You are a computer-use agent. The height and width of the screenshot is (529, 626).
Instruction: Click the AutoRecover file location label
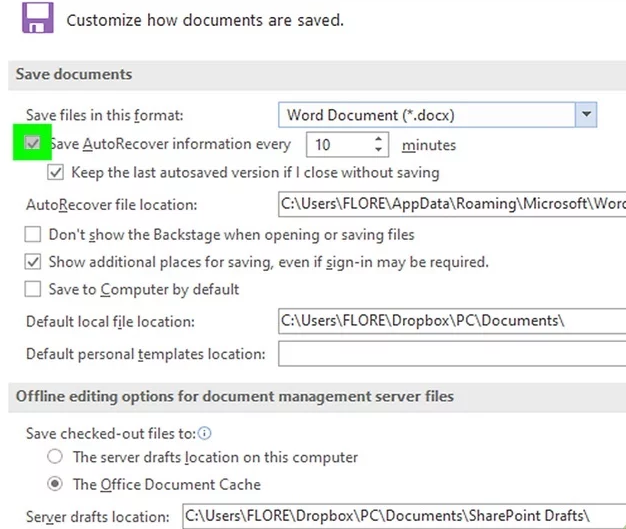[112, 205]
